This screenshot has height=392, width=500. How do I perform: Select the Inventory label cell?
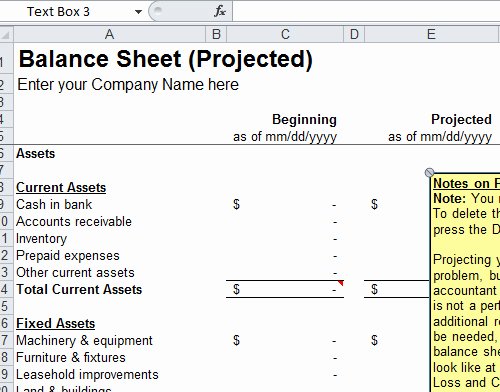pyautogui.click(x=41, y=239)
